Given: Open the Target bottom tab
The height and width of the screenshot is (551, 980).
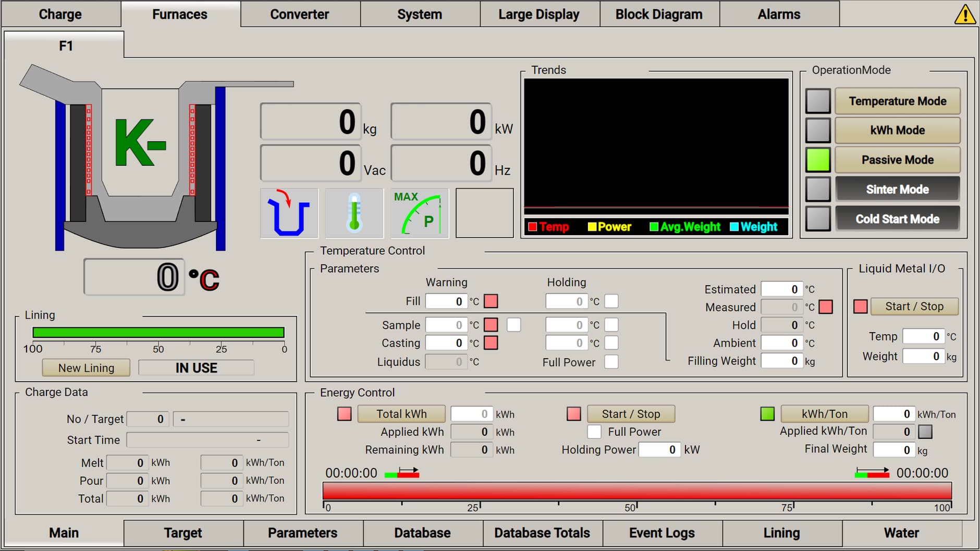Looking at the screenshot, I should click(183, 533).
